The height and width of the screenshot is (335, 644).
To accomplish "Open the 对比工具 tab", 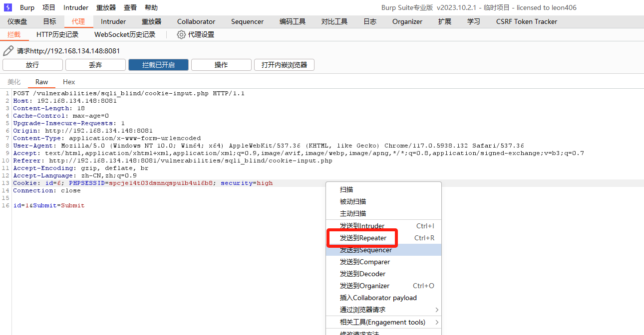I will [x=334, y=21].
